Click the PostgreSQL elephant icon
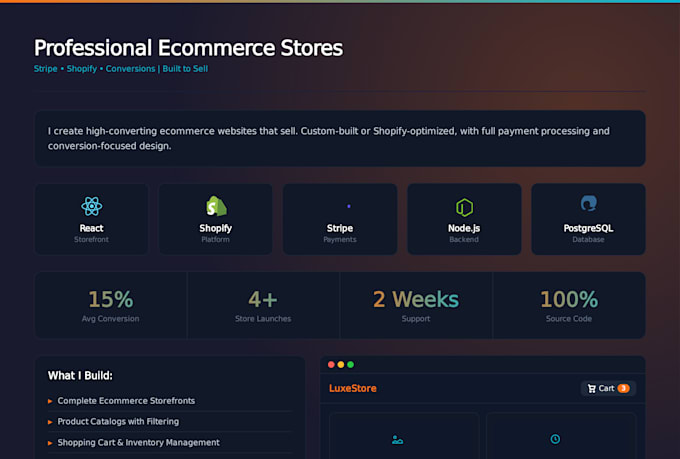 tap(588, 203)
